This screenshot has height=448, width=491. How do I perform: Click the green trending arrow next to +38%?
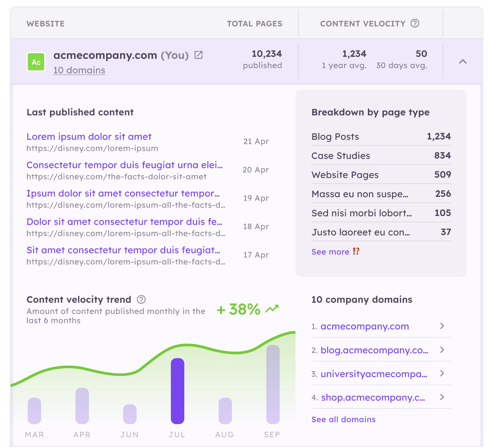[271, 309]
